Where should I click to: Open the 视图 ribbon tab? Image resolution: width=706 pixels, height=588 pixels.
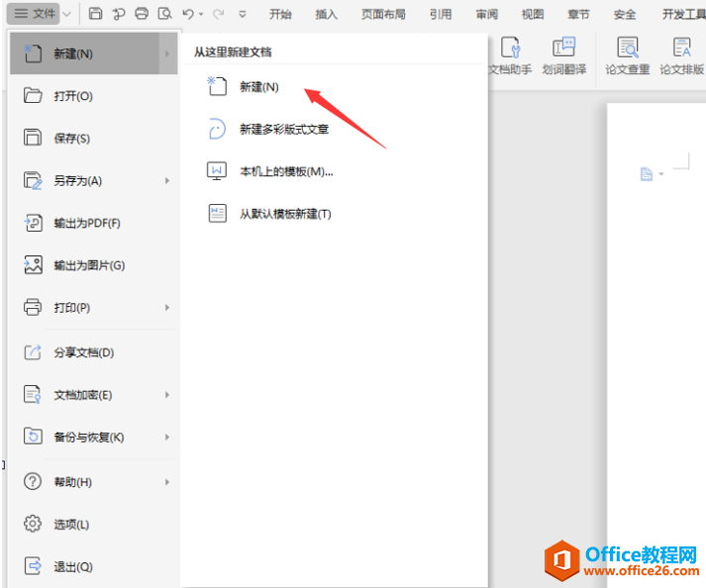(533, 15)
